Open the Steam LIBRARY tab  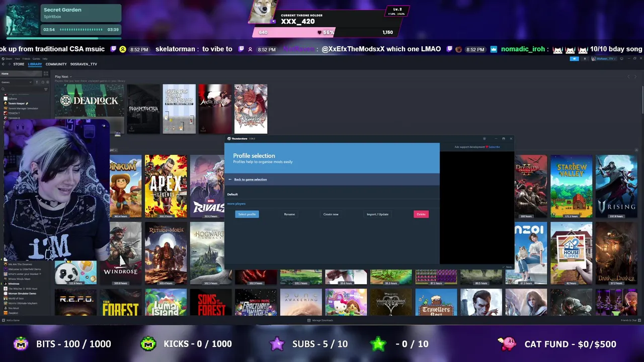pos(35,64)
